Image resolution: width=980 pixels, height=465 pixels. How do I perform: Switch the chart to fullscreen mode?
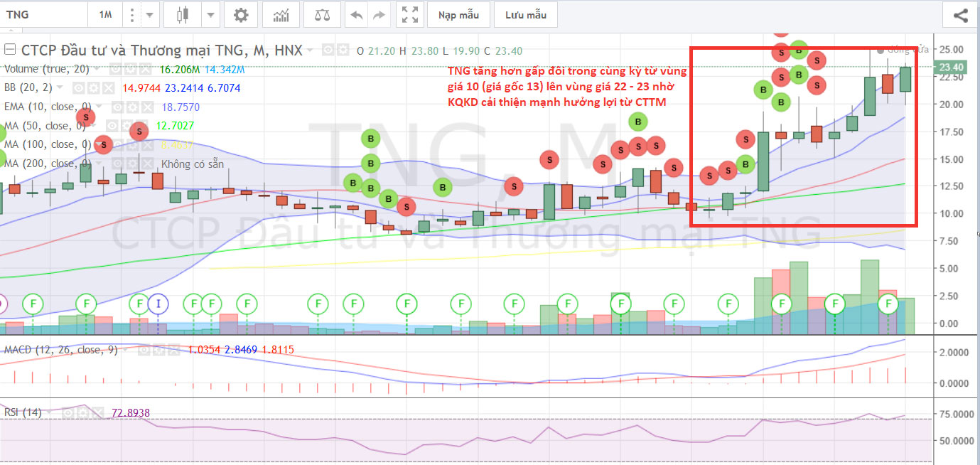coord(409,14)
